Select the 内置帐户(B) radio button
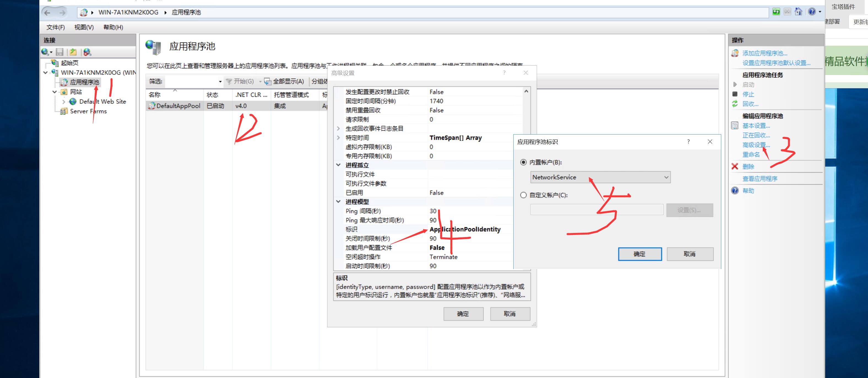Image resolution: width=868 pixels, height=378 pixels. pyautogui.click(x=523, y=162)
